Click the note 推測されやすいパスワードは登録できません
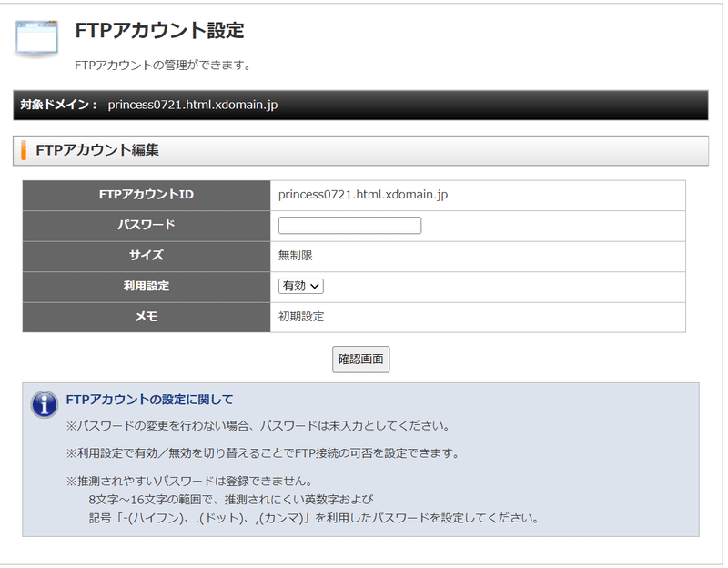 tap(189, 482)
